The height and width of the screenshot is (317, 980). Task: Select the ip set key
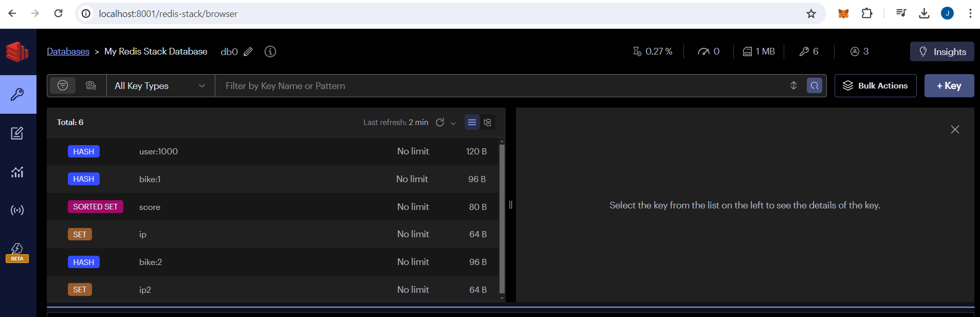tap(272, 234)
